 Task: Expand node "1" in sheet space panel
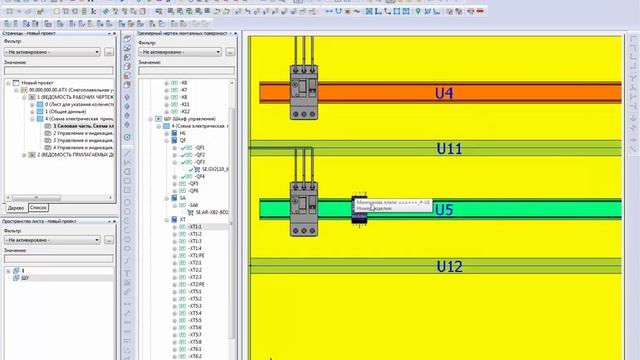tap(8, 271)
